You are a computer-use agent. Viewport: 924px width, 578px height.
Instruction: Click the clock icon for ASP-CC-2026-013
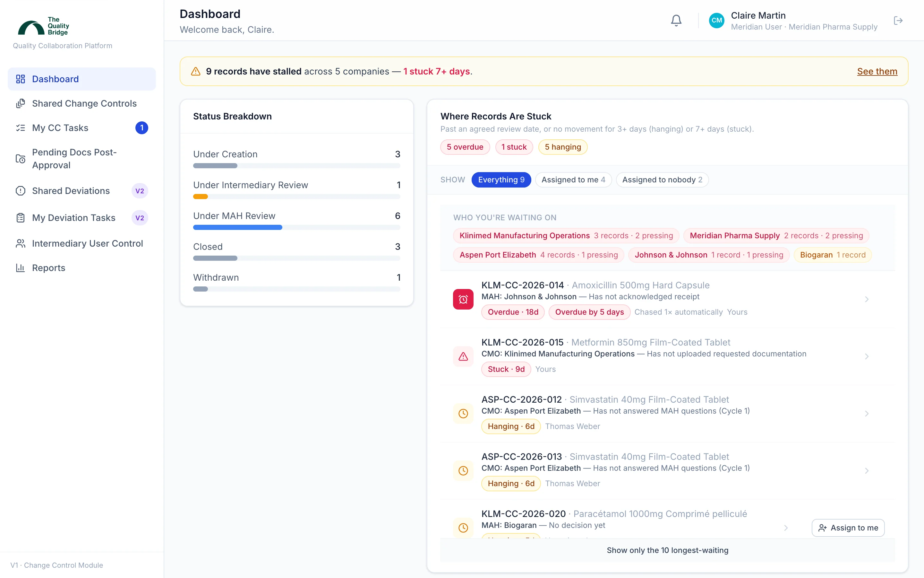point(463,470)
